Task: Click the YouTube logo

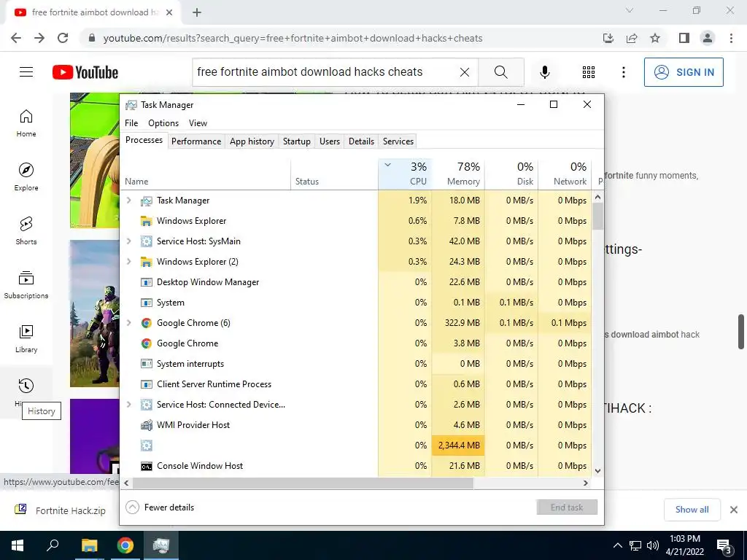Action: pyautogui.click(x=85, y=72)
